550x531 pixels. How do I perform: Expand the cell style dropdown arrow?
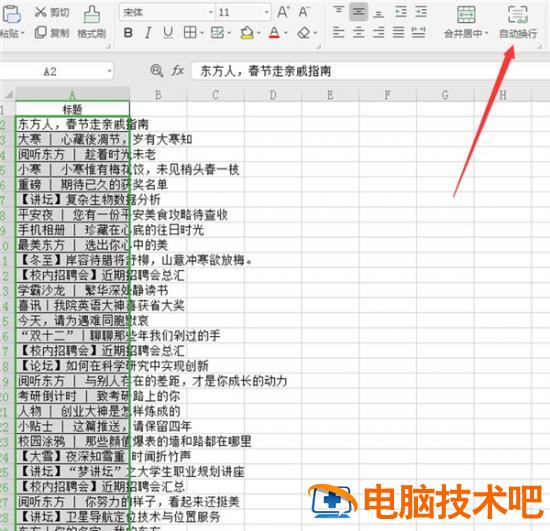[x=229, y=33]
